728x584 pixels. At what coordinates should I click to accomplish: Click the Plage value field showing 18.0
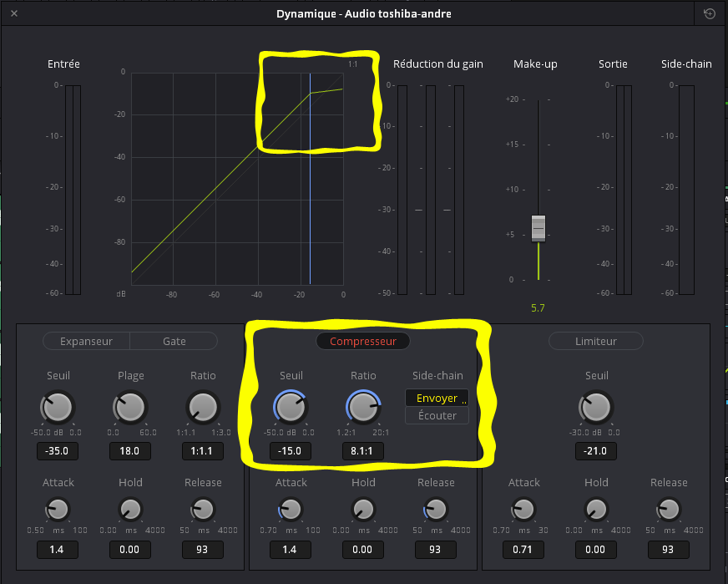click(x=130, y=451)
